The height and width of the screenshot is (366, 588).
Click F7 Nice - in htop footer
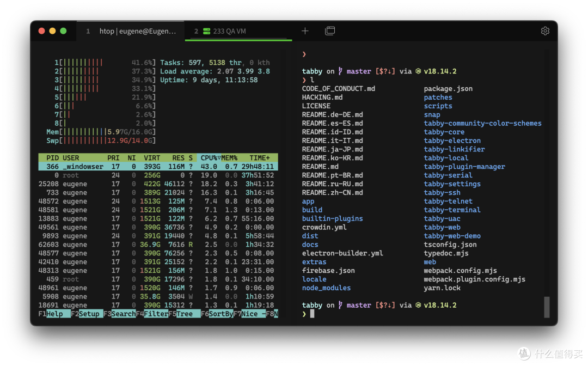coord(249,314)
